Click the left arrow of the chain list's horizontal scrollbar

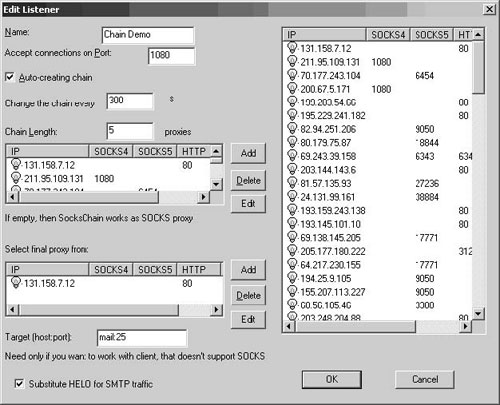pyautogui.click(x=12, y=197)
